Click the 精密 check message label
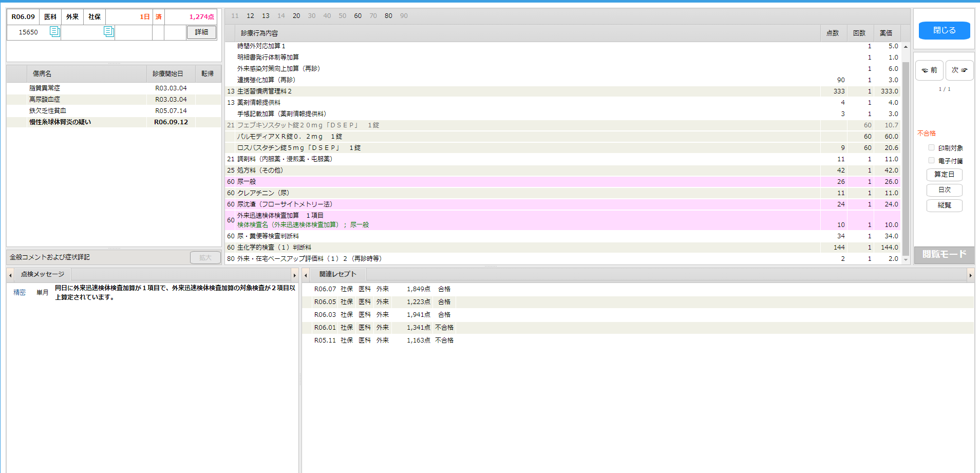 [20, 292]
